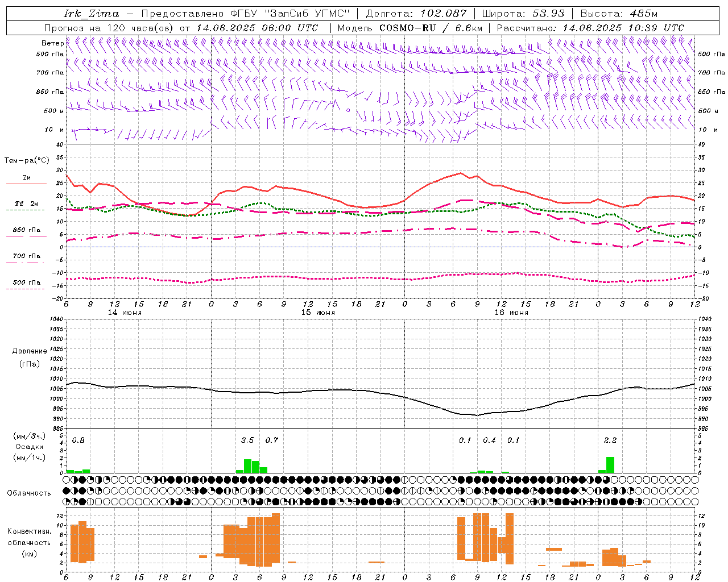The height and width of the screenshot is (582, 728).
Task: Click the green dashed Td legend line
Action: [x=25, y=210]
